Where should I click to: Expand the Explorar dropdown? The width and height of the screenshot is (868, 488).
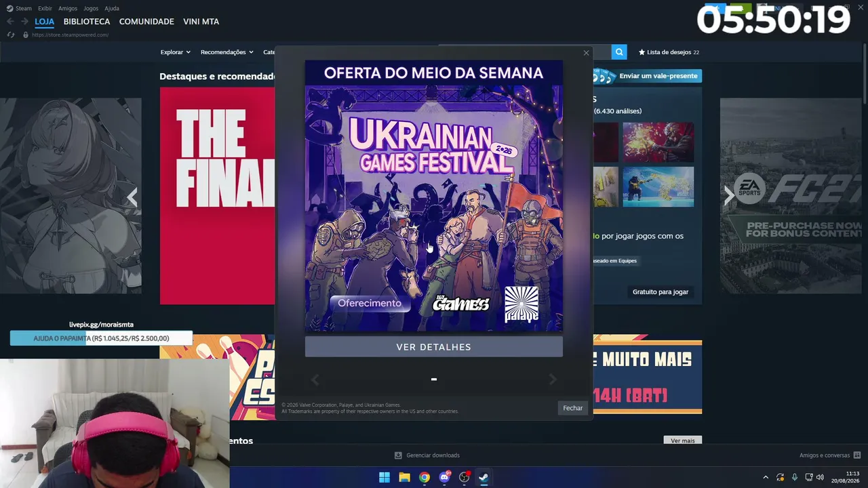point(176,52)
